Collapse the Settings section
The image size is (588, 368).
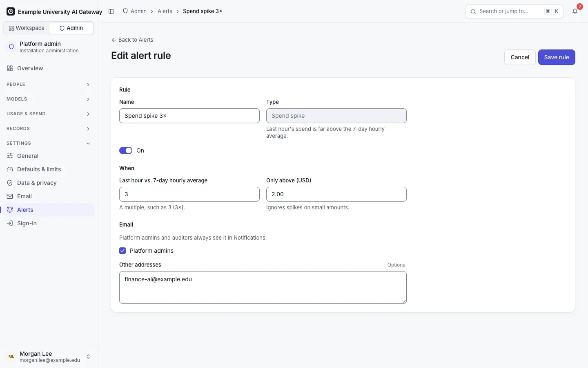click(49, 143)
